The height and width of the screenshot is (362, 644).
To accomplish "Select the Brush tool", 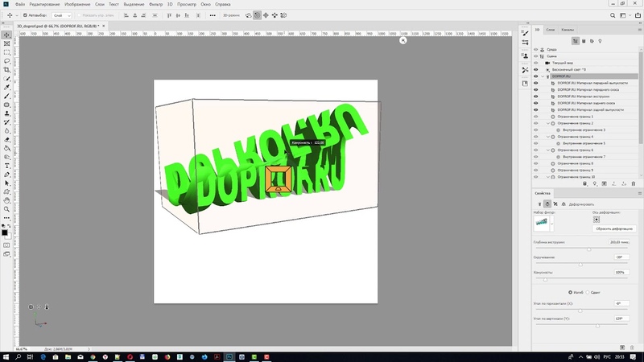I will 6,96.
